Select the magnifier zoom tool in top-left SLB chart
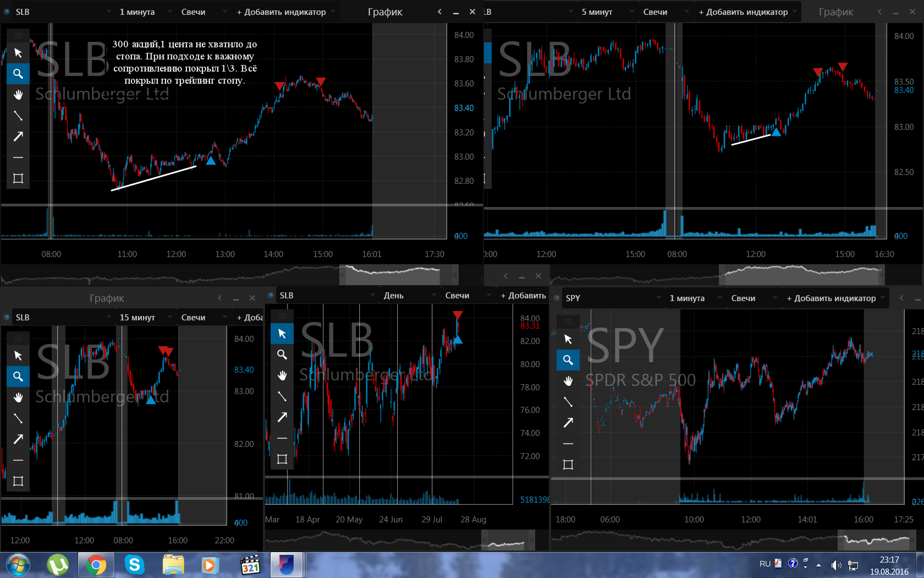This screenshot has height=578, width=924. pyautogui.click(x=18, y=74)
